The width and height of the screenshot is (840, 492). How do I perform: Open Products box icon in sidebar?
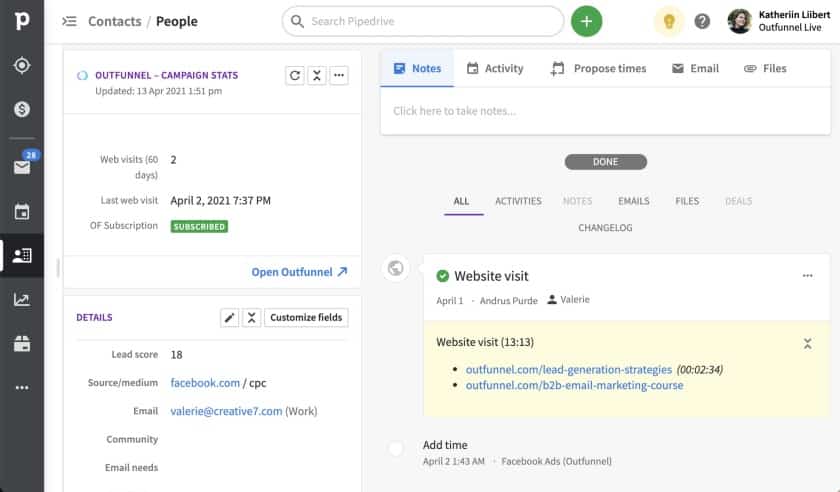coord(22,344)
